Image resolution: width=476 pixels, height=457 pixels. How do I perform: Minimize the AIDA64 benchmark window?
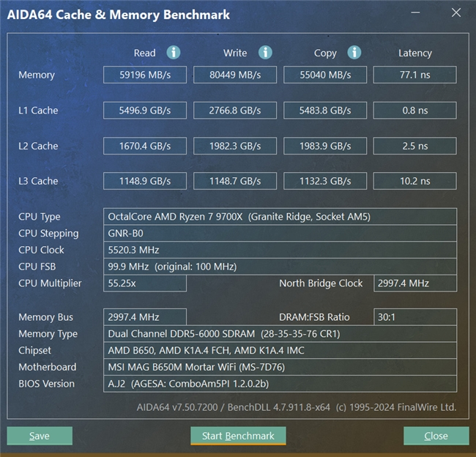[417, 15]
